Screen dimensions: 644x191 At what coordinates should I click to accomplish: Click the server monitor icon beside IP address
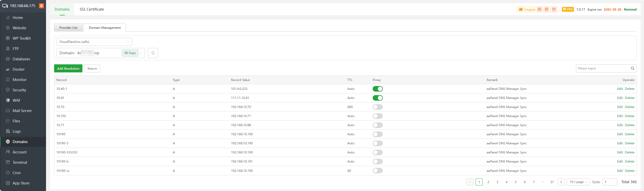(x=5, y=6)
